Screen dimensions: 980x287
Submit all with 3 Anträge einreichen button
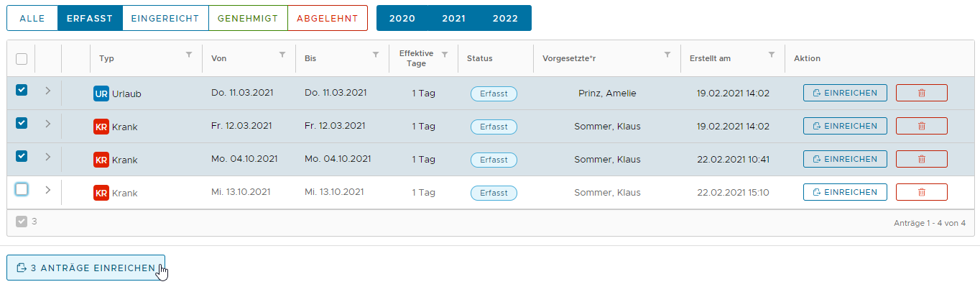86,268
